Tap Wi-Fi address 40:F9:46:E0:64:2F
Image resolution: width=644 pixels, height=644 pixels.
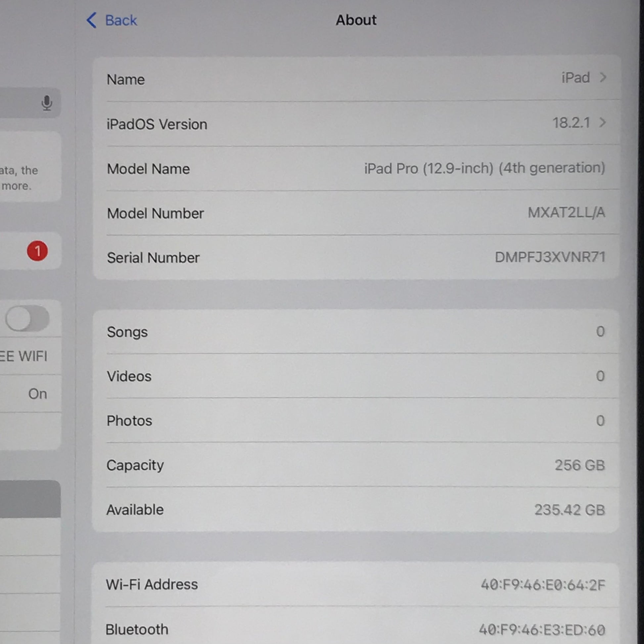[543, 585]
